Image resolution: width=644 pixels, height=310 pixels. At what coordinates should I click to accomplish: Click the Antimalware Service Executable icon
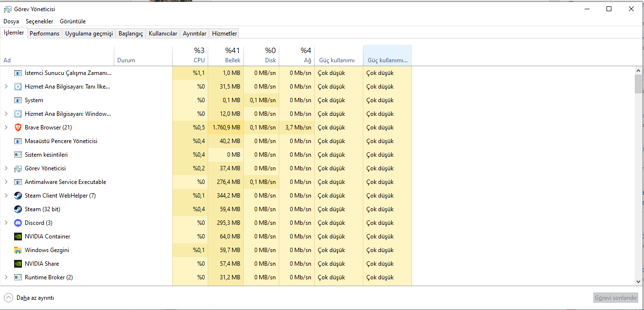pos(18,182)
